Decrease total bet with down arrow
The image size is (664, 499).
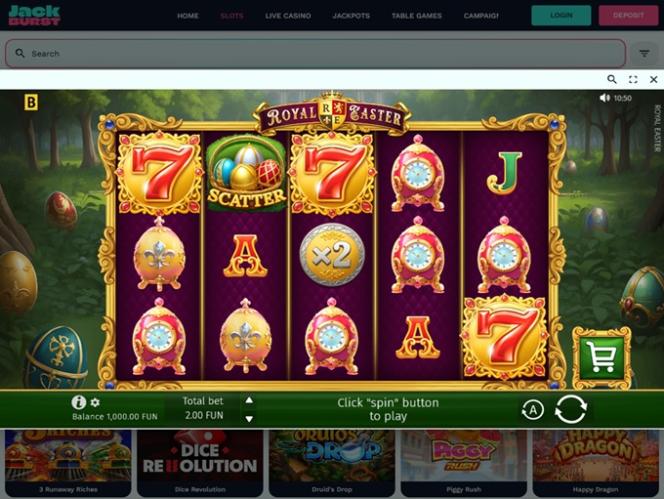(249, 419)
